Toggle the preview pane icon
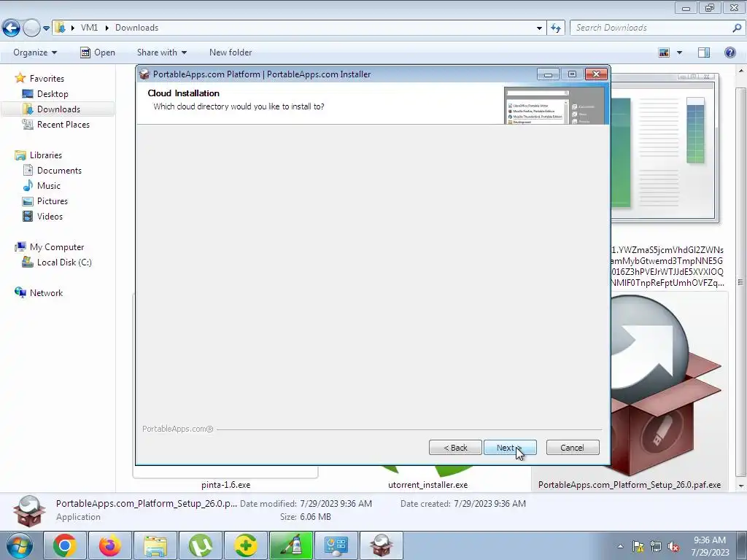 [704, 52]
